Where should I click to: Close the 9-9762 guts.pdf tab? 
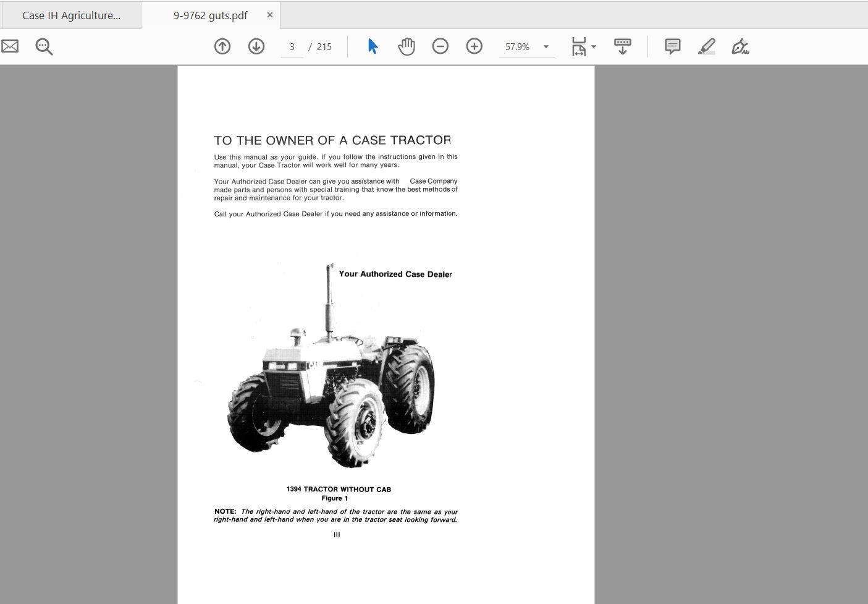click(x=269, y=15)
